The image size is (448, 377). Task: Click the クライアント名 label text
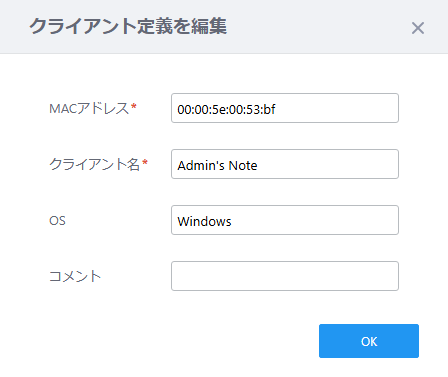(x=95, y=164)
